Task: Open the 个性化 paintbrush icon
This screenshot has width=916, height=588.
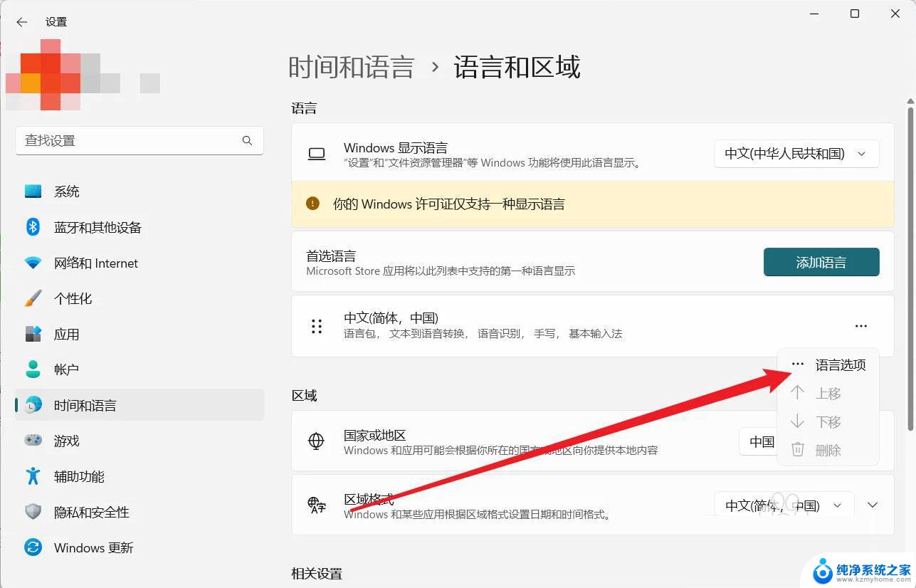Action: (x=33, y=298)
